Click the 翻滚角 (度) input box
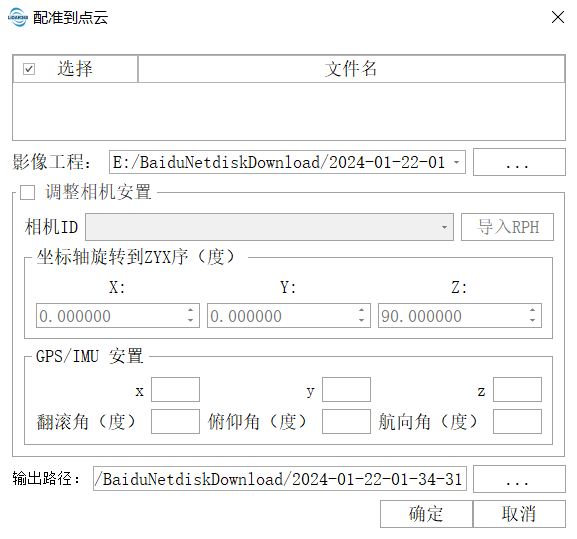This screenshot has width=577, height=539. point(176,421)
